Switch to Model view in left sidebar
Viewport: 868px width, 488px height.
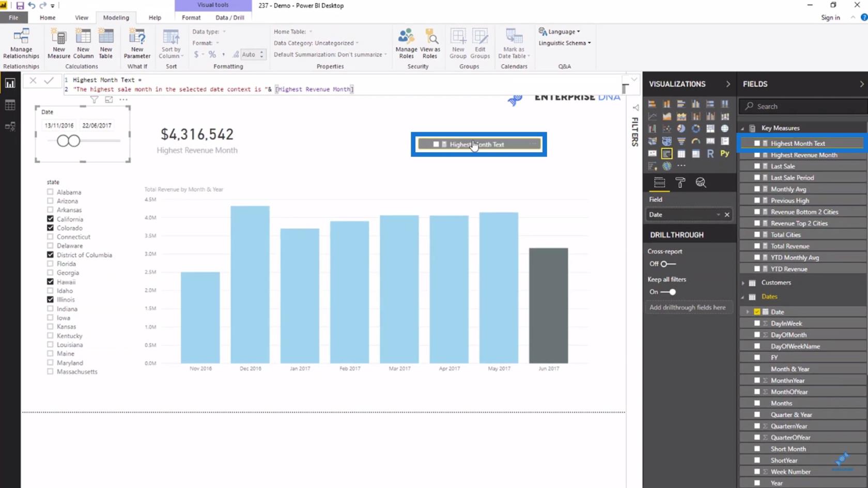[10, 127]
